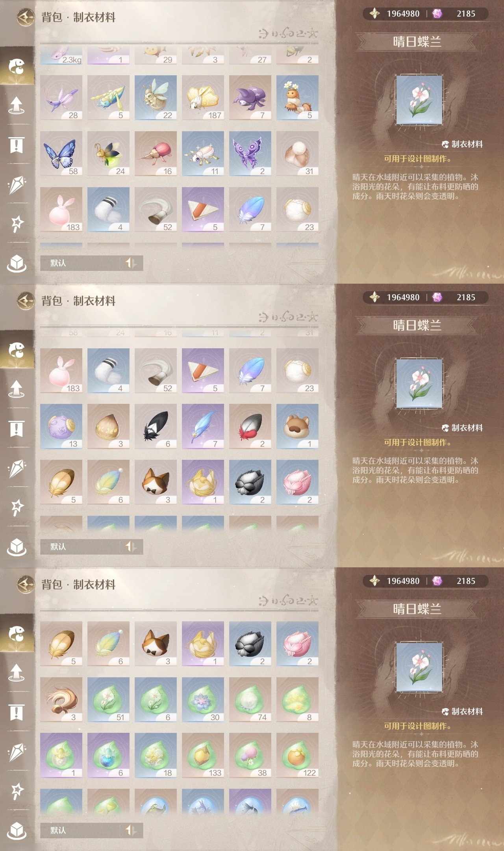Pick the black feather with count 6
This screenshot has height=851, width=504.
156,426
